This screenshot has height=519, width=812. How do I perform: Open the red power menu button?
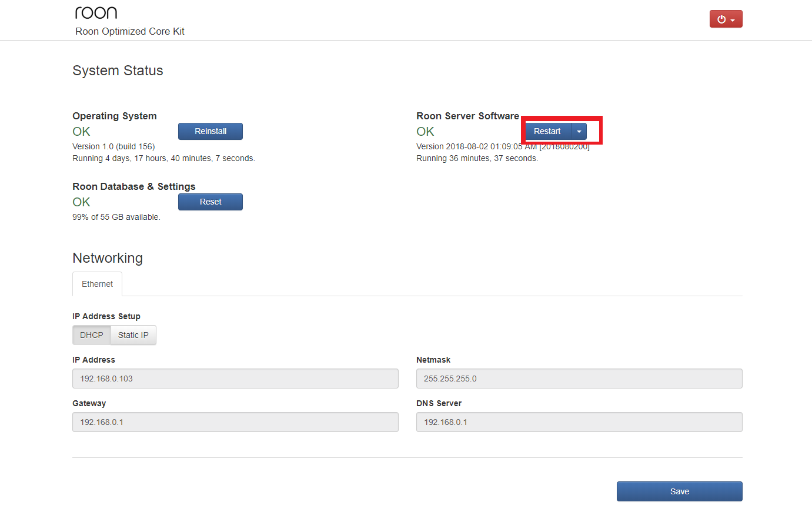(726, 19)
